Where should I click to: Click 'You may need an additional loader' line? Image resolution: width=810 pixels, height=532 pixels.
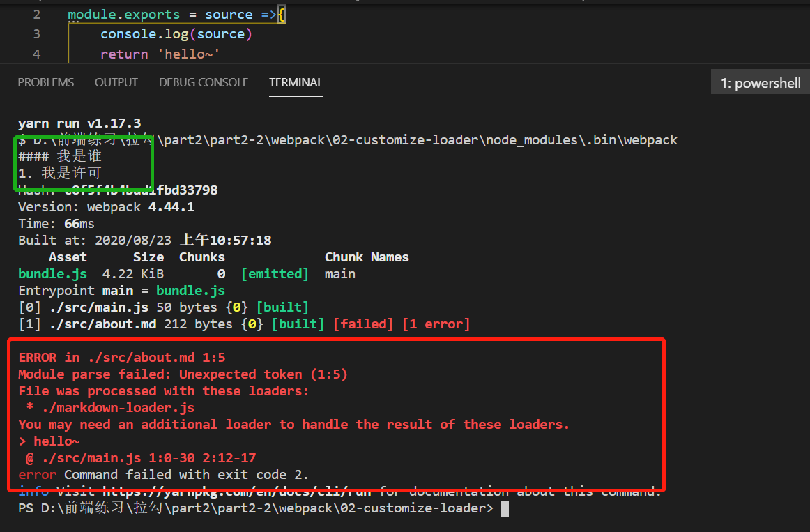coord(294,425)
